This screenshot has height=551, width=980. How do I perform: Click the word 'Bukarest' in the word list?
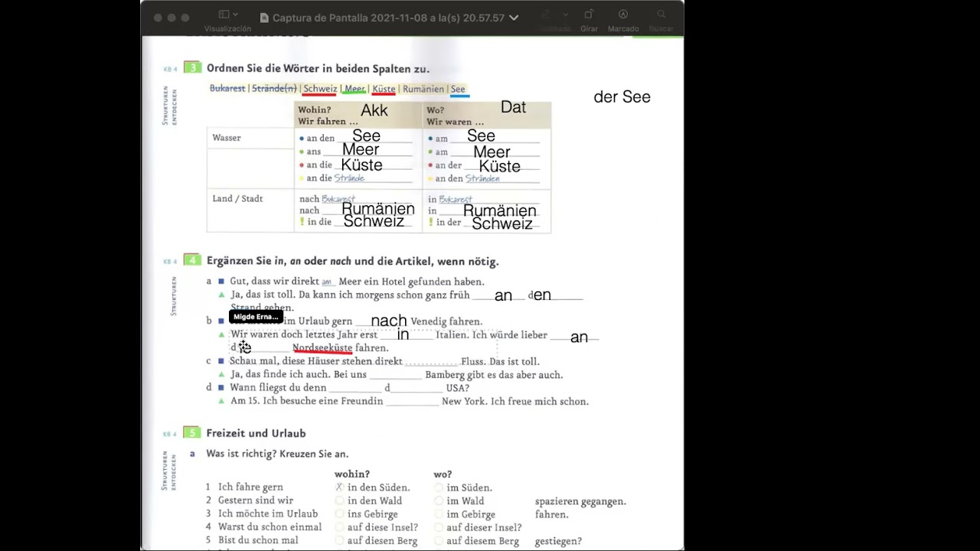[x=227, y=89]
